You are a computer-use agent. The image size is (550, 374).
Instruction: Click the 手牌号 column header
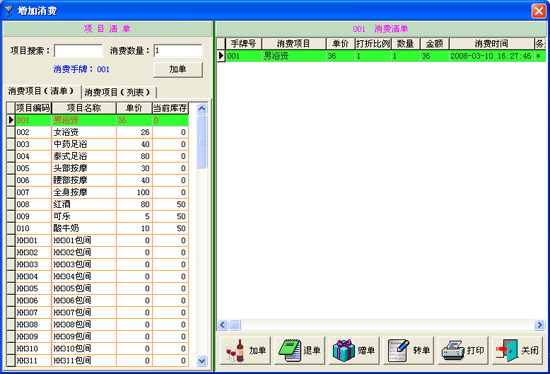coord(243,44)
